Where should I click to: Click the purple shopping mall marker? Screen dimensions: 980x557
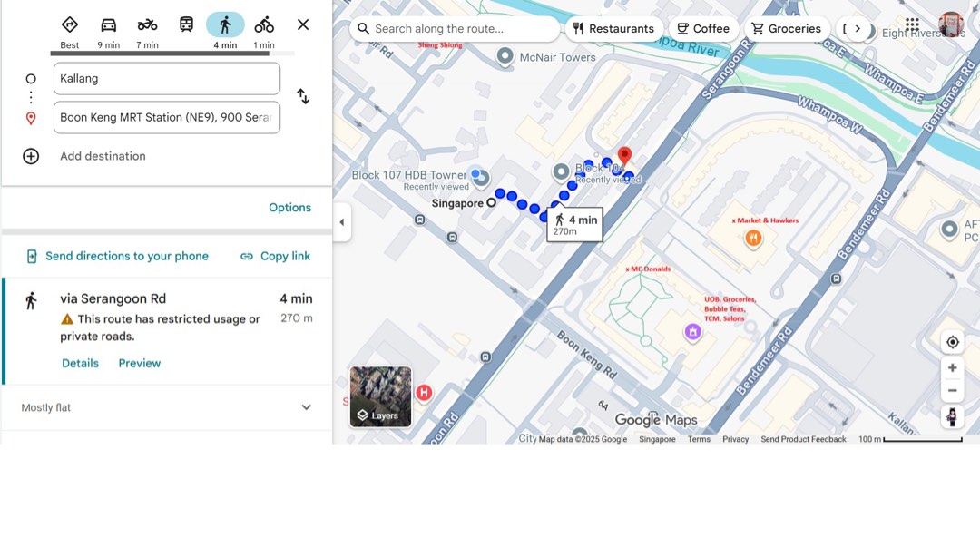point(692,332)
